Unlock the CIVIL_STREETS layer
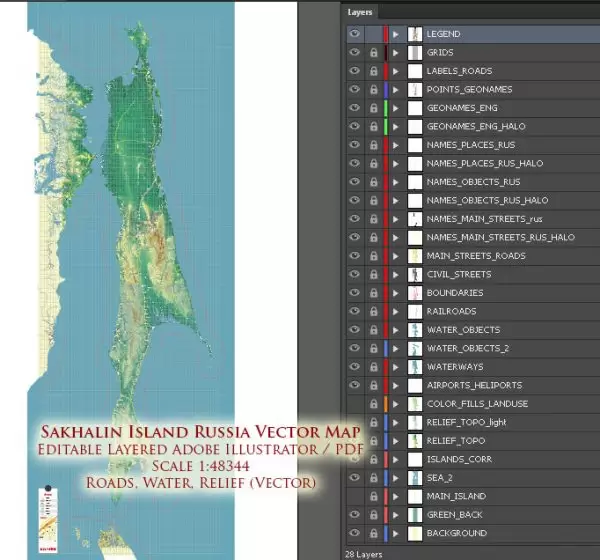The image size is (600, 560). coord(373,274)
